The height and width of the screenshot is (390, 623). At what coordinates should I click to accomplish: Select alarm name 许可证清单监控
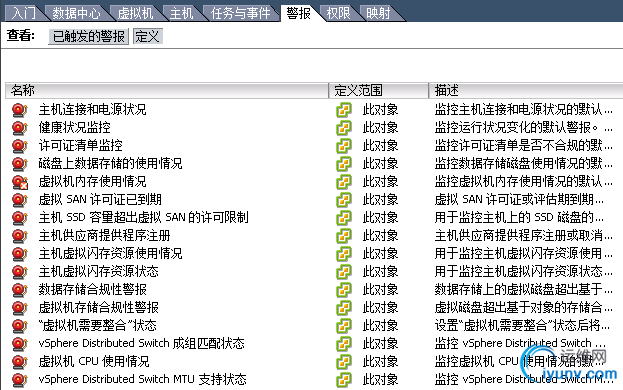81,145
